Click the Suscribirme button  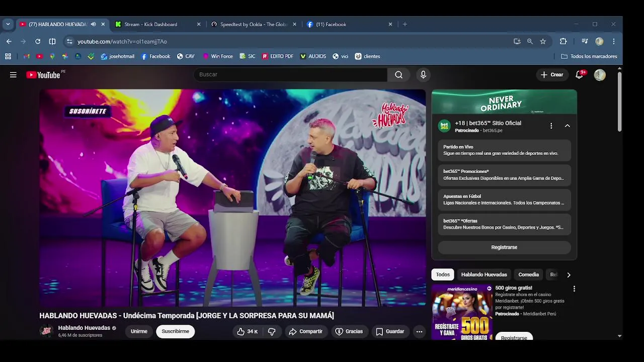(175, 331)
